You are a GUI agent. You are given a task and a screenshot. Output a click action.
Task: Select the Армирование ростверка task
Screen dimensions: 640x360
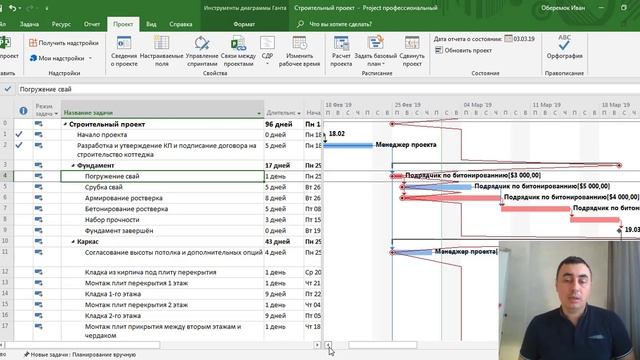(124, 198)
